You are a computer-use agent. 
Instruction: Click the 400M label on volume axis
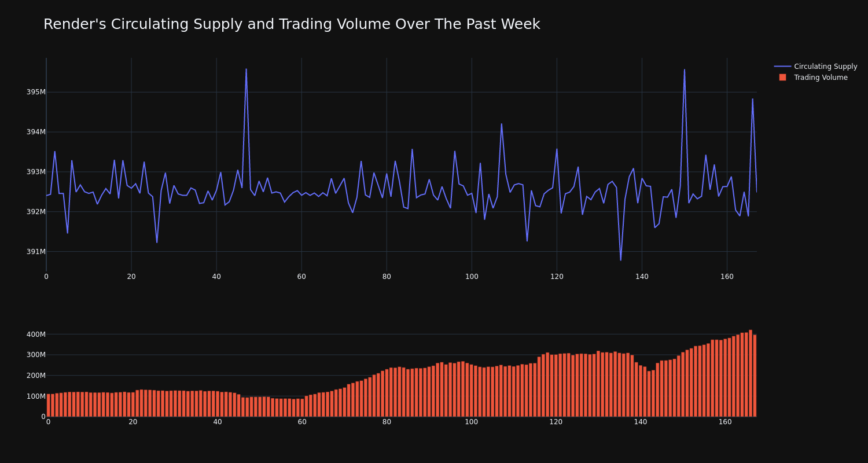(36, 335)
